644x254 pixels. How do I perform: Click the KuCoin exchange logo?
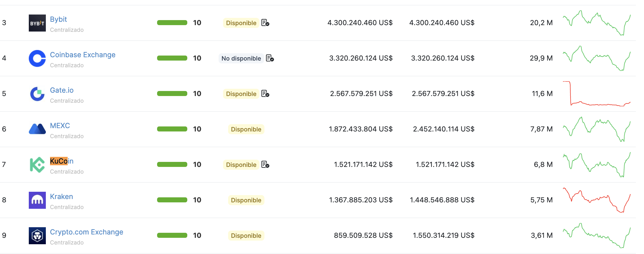(37, 165)
